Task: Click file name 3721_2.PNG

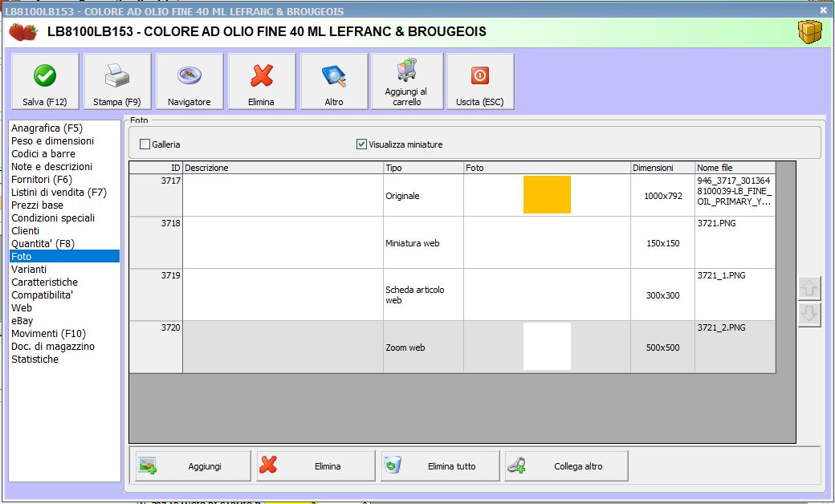Action: [722, 327]
